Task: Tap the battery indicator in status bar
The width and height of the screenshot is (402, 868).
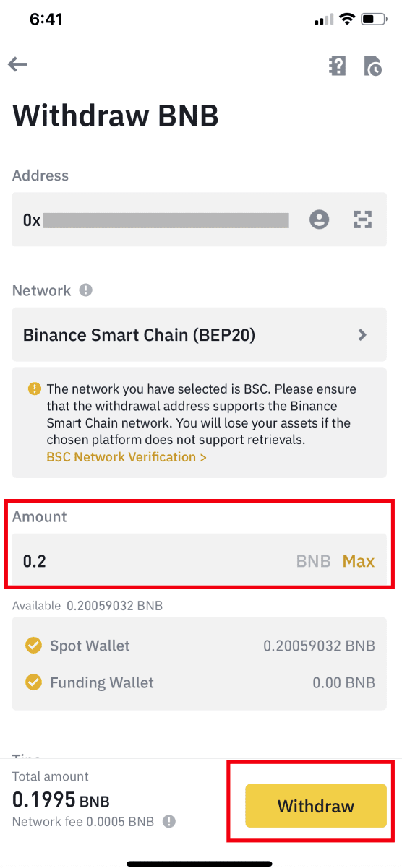Action: [x=373, y=19]
